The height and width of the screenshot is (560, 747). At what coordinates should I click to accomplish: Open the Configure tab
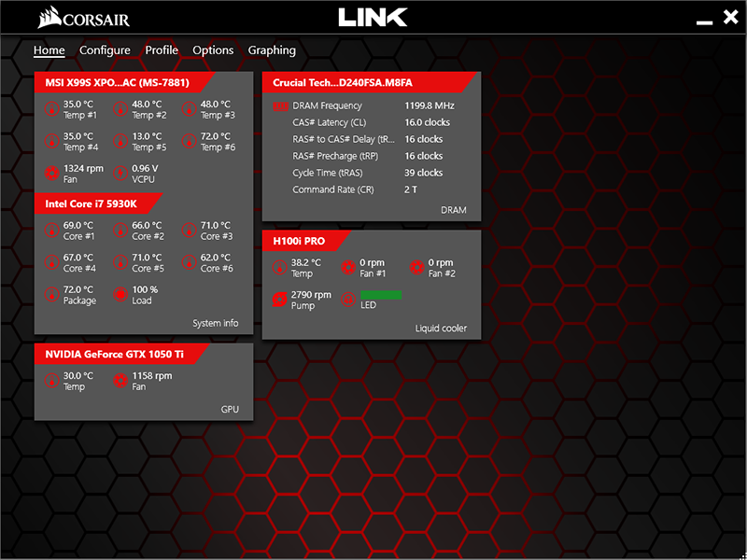(x=105, y=50)
